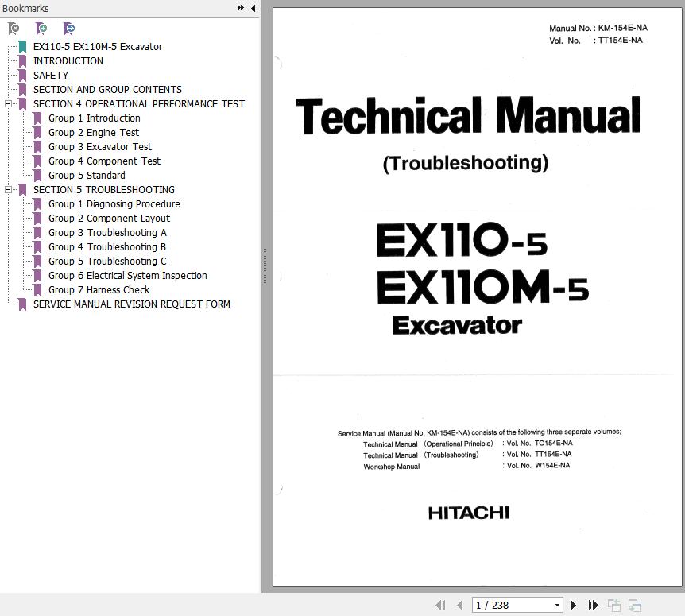Click the (Troubleshooting) subtitle on the page
Screen dimensions: 685x616
466,163
